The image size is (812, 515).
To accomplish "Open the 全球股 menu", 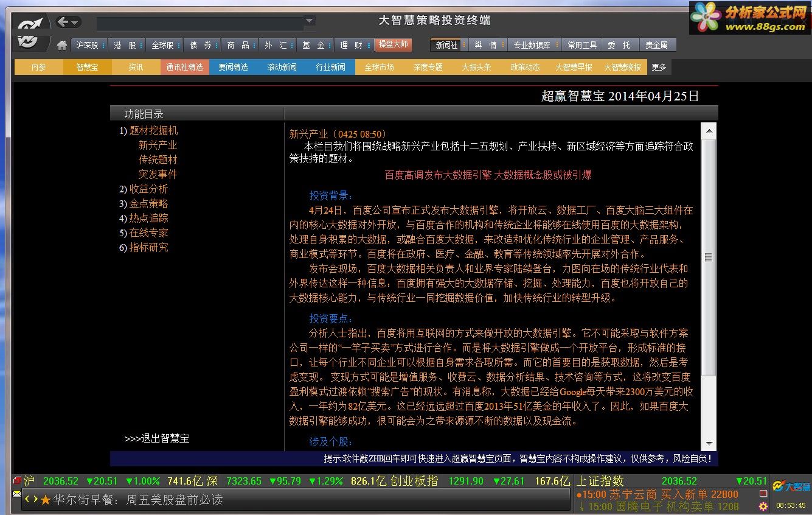I will point(164,45).
